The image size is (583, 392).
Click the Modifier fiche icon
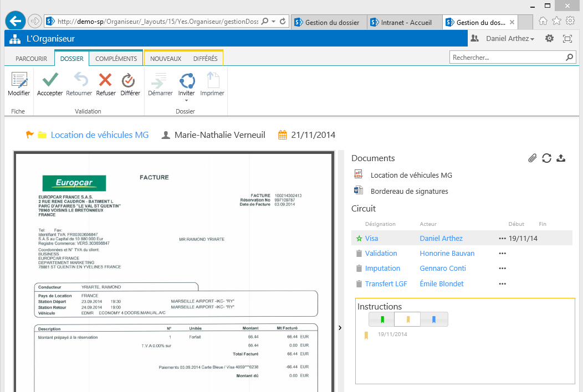pos(19,82)
